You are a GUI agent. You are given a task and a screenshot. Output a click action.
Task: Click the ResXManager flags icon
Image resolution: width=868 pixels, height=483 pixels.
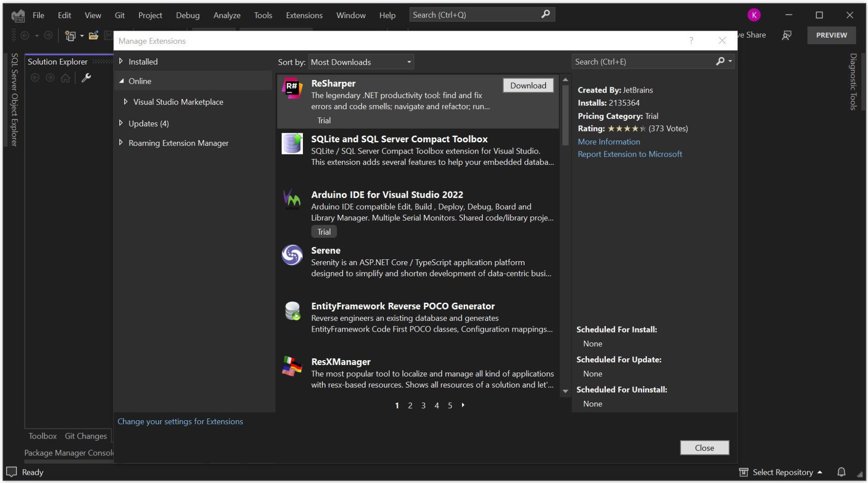pos(292,366)
